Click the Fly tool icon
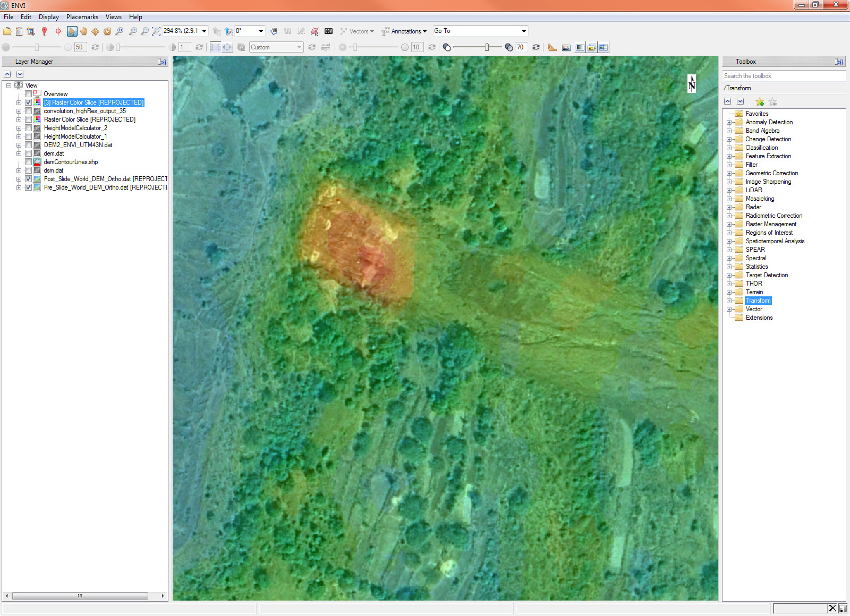This screenshot has width=850, height=616. (96, 31)
